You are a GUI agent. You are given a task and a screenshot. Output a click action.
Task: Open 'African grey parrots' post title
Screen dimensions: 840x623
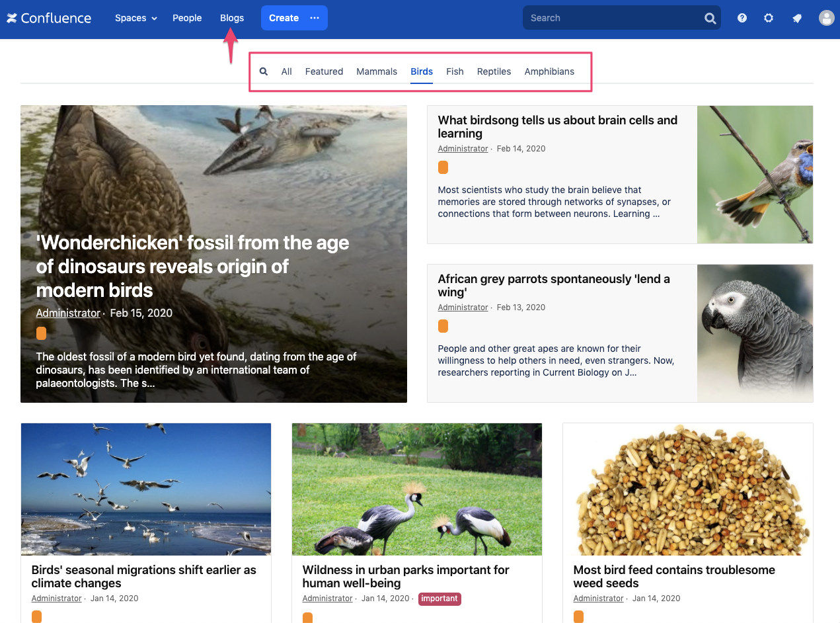pos(554,285)
